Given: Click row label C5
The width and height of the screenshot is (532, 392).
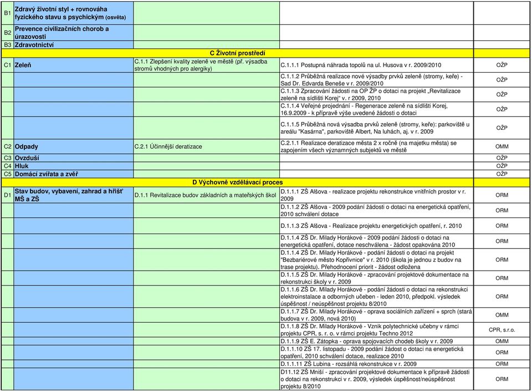Looking at the screenshot, I should tap(7, 174).
